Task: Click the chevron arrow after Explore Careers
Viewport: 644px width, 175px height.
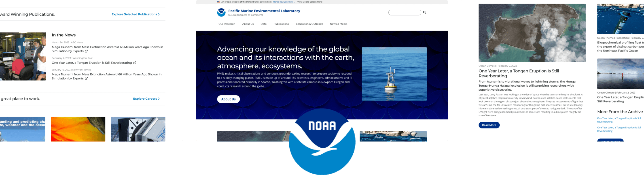Action: [x=159, y=99]
